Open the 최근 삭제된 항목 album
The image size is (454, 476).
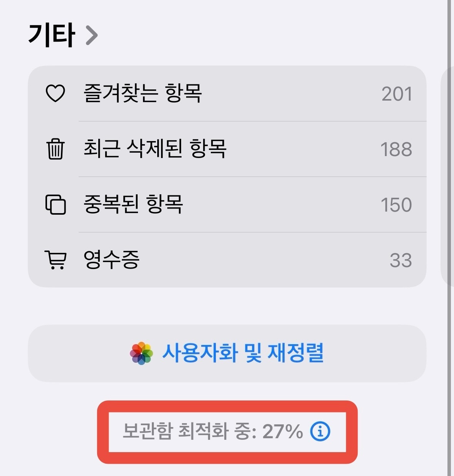[155, 149]
